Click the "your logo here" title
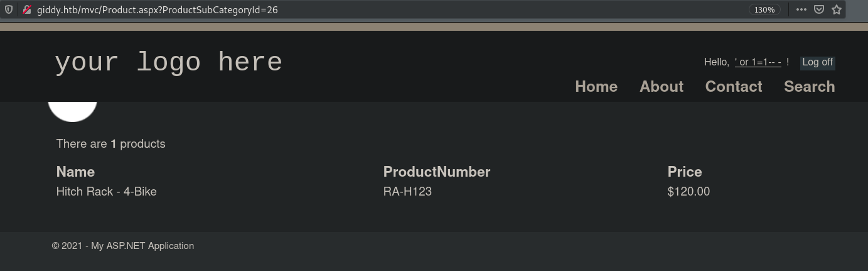868x271 pixels. coord(168,62)
